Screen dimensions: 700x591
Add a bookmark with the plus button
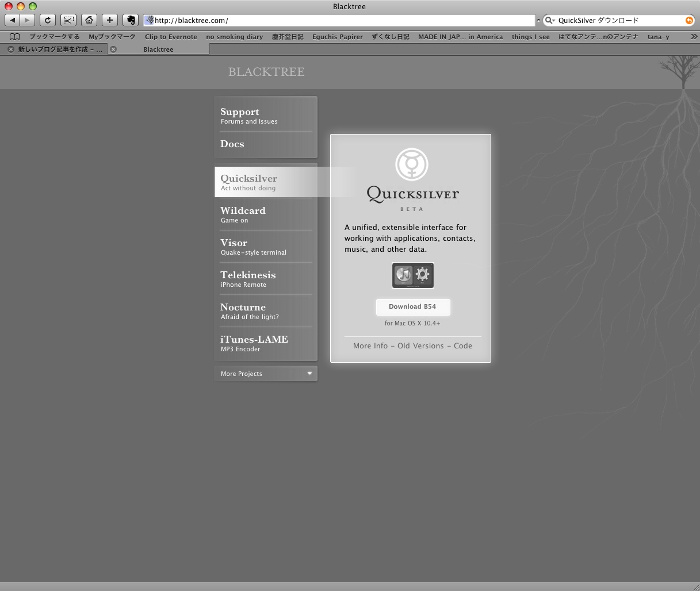pos(110,20)
